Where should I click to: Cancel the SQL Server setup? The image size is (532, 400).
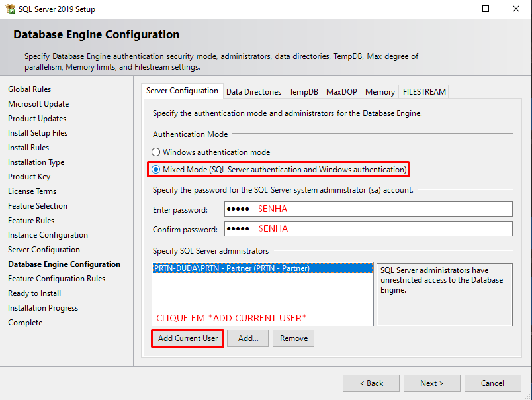pos(493,383)
